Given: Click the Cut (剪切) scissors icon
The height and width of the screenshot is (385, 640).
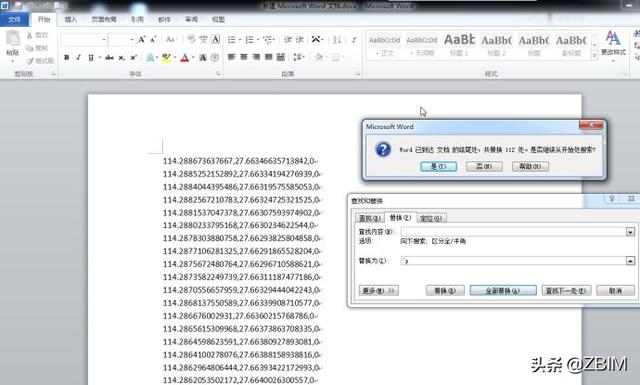Looking at the screenshot, I should [x=30, y=36].
